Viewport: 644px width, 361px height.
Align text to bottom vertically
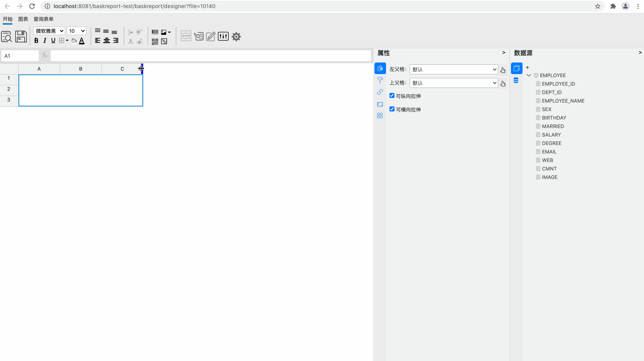(x=115, y=32)
